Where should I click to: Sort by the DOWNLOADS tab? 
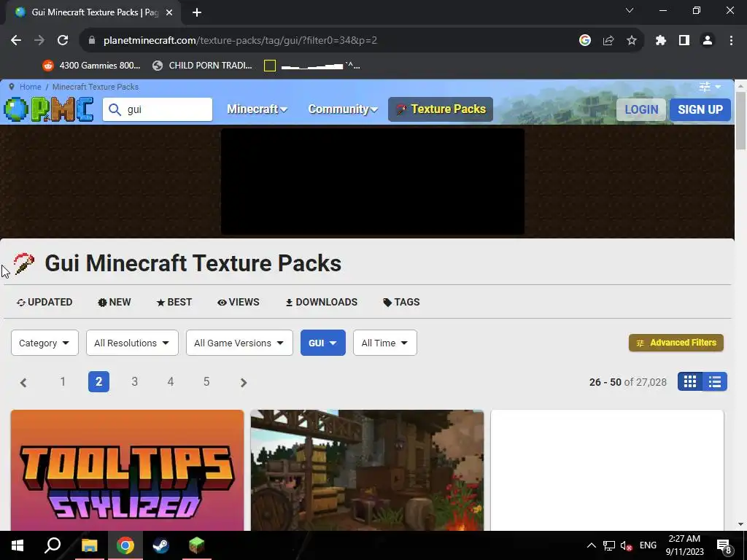322,303
